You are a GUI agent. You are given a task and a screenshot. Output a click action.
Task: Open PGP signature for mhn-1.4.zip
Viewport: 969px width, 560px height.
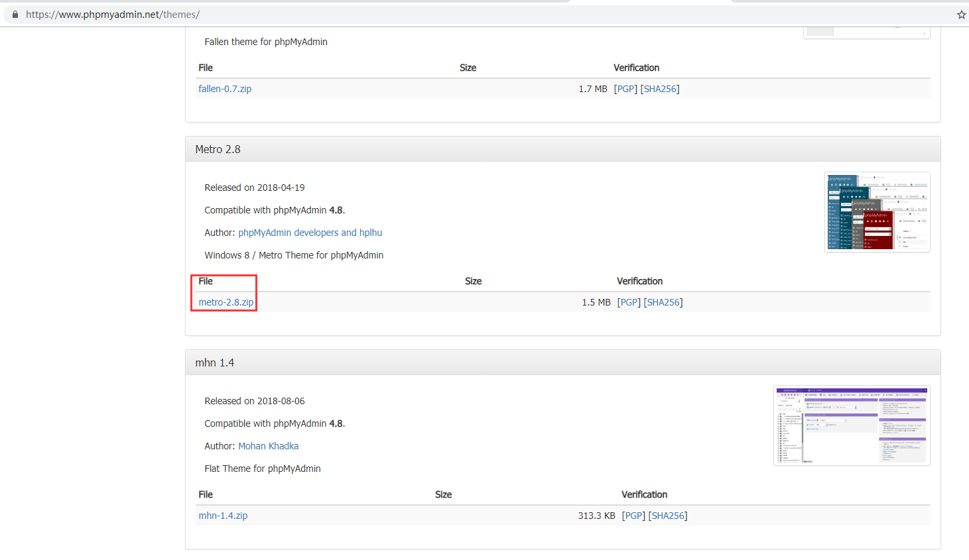(x=633, y=516)
